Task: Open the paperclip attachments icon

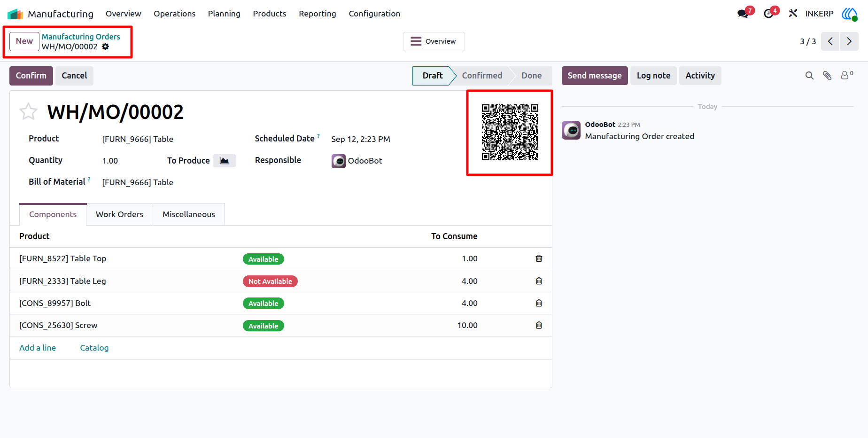Action: click(827, 76)
